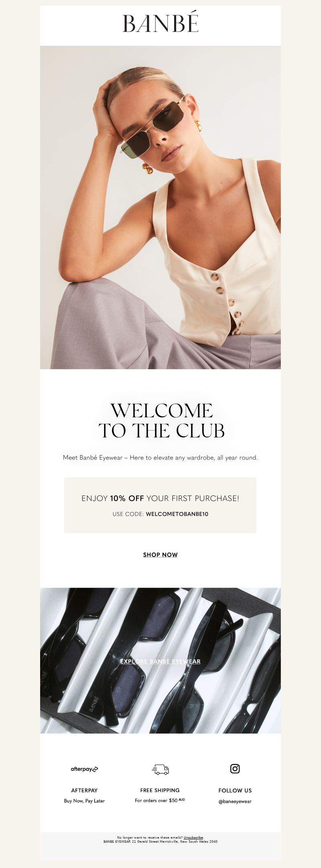This screenshot has width=321, height=868.
Task: Click the FREE SHIPPING heading label
Action: [160, 790]
